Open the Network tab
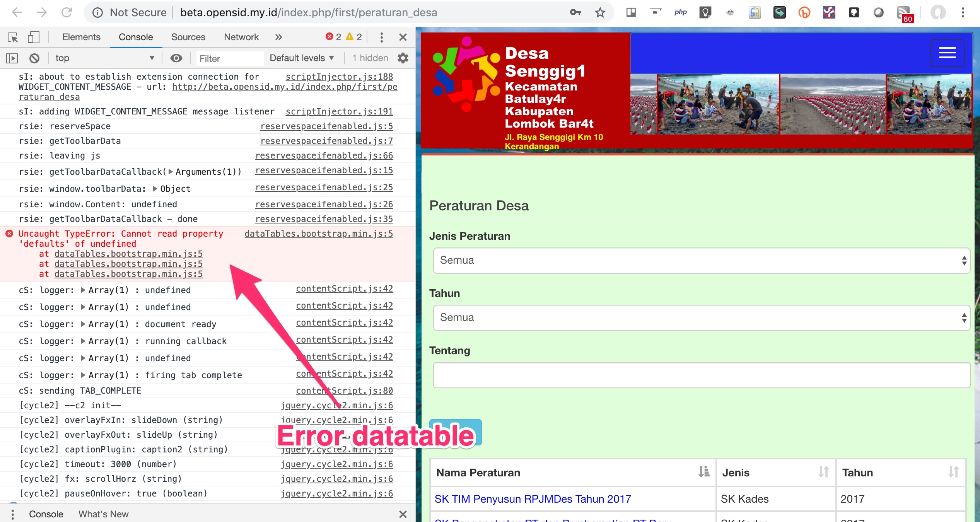980x522 pixels. click(241, 37)
